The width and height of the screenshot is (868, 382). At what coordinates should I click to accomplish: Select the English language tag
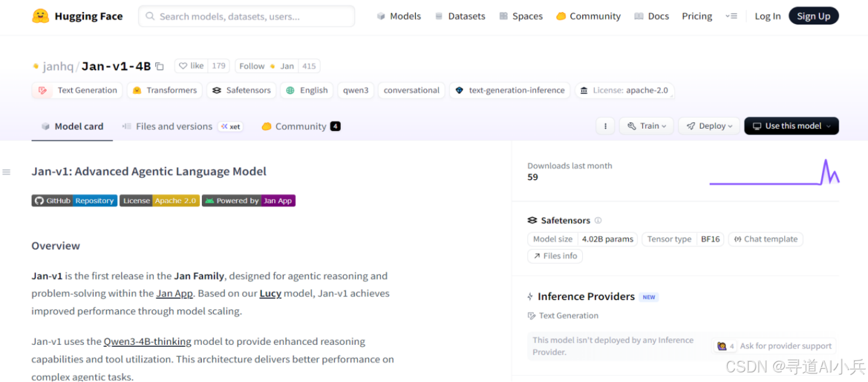(307, 90)
